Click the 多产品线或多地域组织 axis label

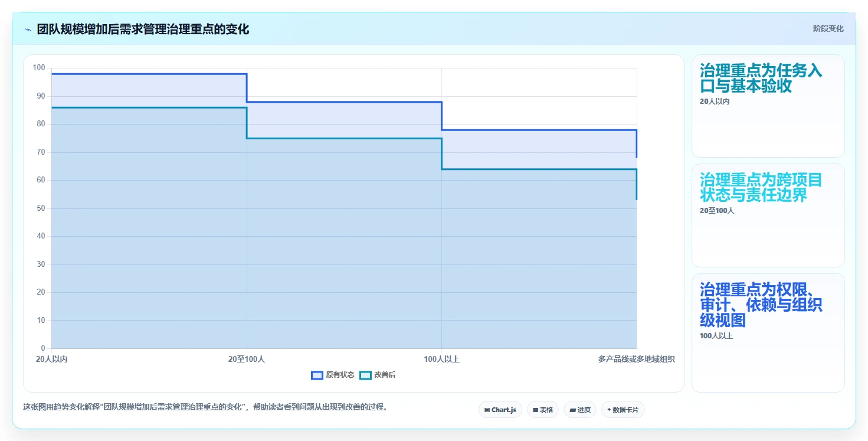pos(636,359)
